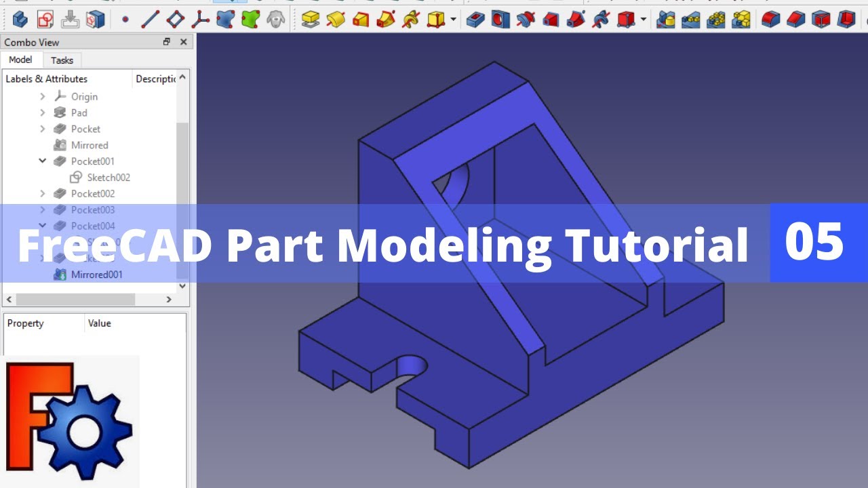Select the Thickness tool
The width and height of the screenshot is (868, 488).
point(846,19)
